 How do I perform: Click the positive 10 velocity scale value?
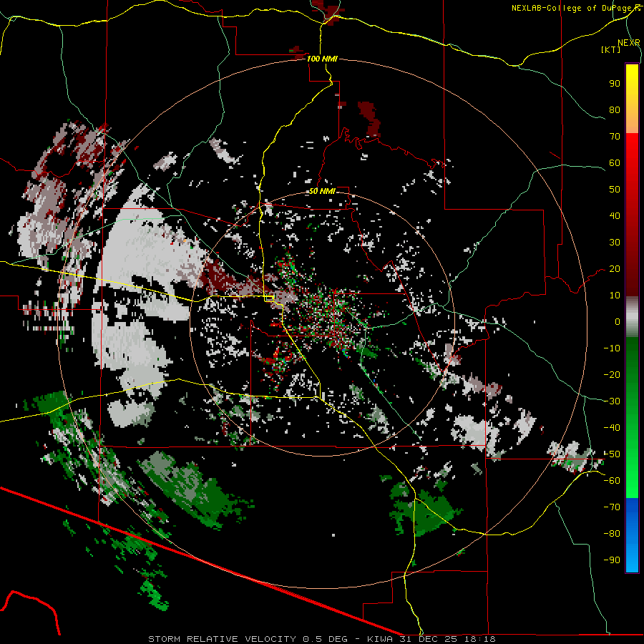[615, 296]
